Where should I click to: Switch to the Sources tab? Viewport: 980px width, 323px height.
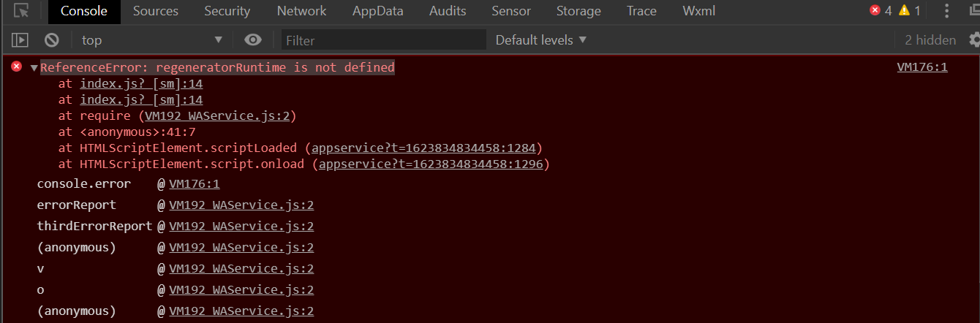coord(156,11)
